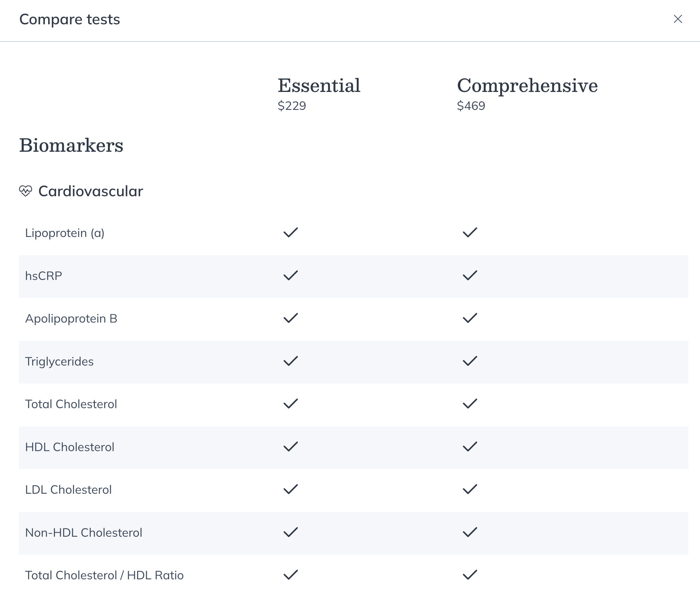Screen dimensions: 700x595
Task: Select the Comprehensive plan heading
Action: [527, 86]
